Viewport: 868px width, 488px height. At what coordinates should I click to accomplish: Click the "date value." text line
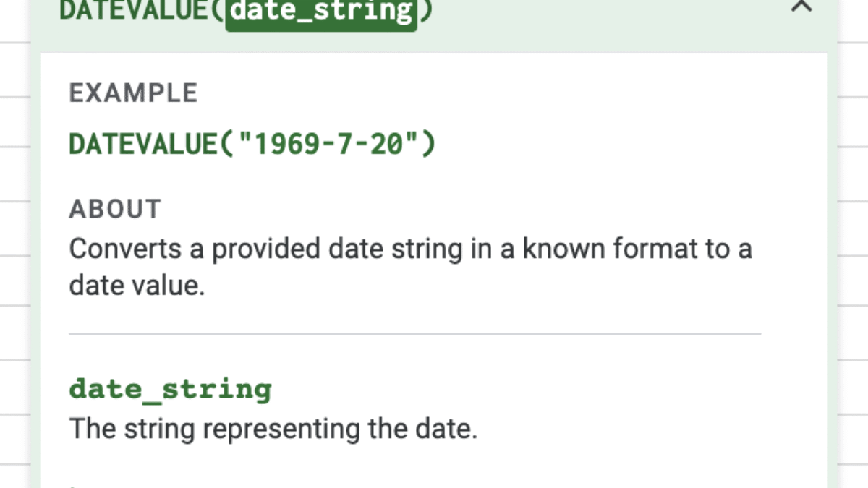tap(137, 286)
